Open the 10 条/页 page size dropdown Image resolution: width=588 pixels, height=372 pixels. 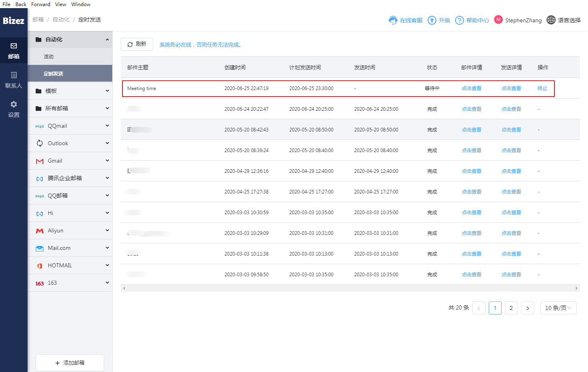point(558,308)
